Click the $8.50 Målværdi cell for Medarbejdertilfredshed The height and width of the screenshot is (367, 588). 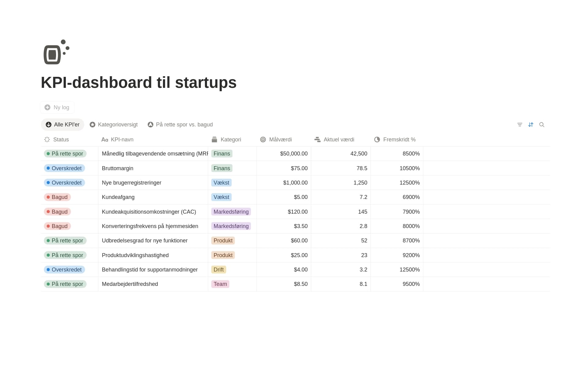coord(284,284)
